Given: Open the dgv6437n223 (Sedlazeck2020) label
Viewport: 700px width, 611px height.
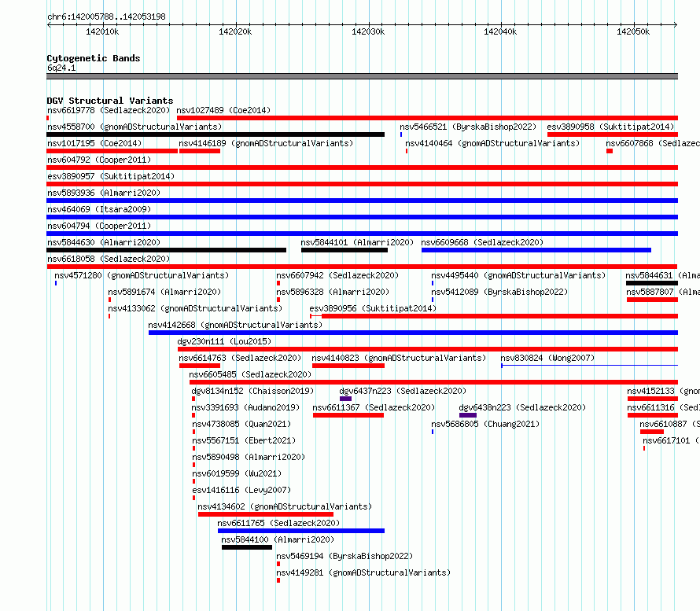Looking at the screenshot, I should pyautogui.click(x=403, y=391).
